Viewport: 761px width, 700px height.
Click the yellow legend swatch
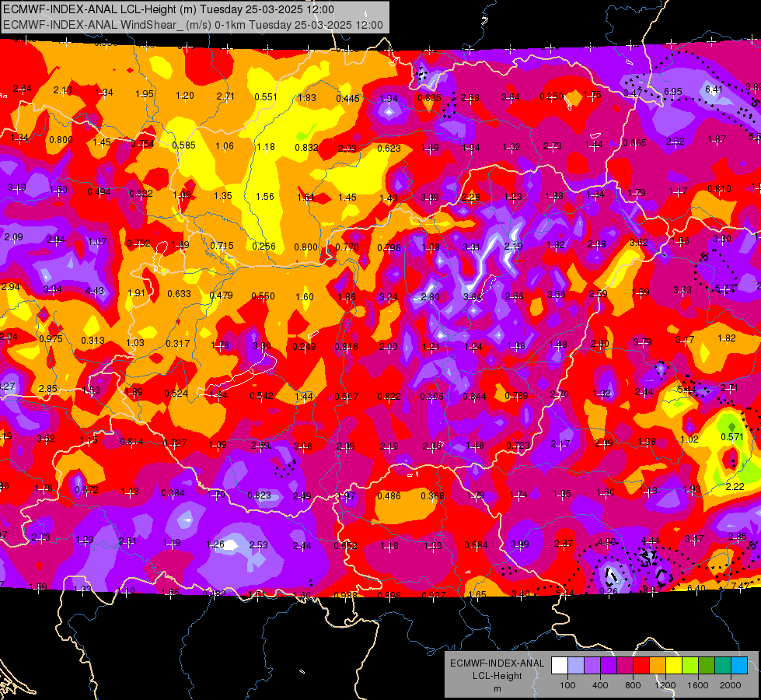tap(674, 665)
